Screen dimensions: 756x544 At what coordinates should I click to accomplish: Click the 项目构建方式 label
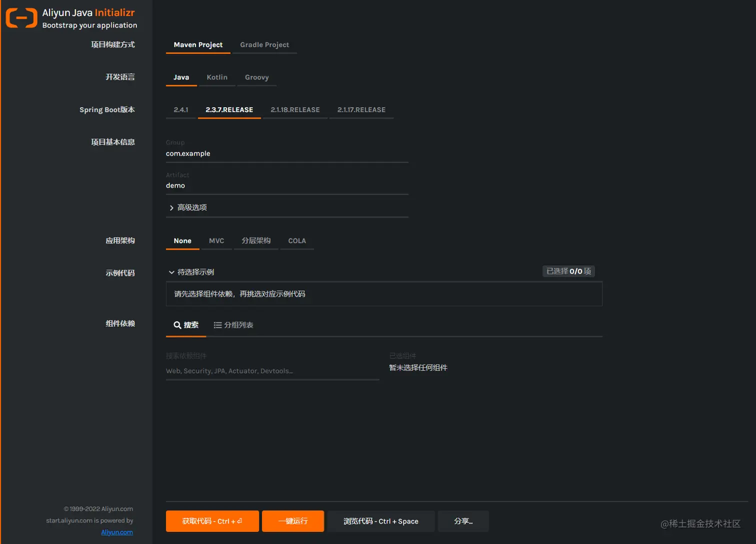tap(113, 44)
